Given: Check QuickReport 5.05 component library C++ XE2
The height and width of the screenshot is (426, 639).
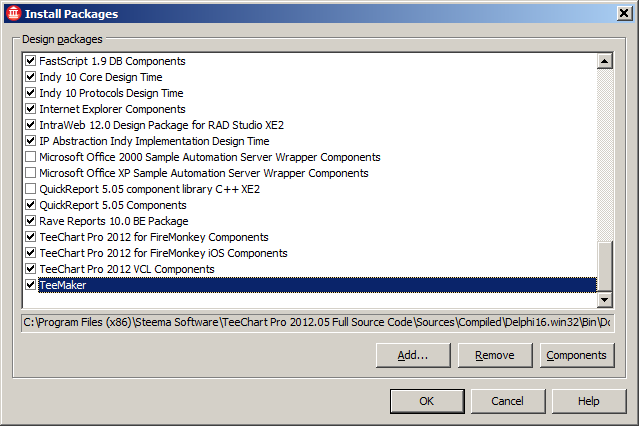Looking at the screenshot, I should pos(31,189).
